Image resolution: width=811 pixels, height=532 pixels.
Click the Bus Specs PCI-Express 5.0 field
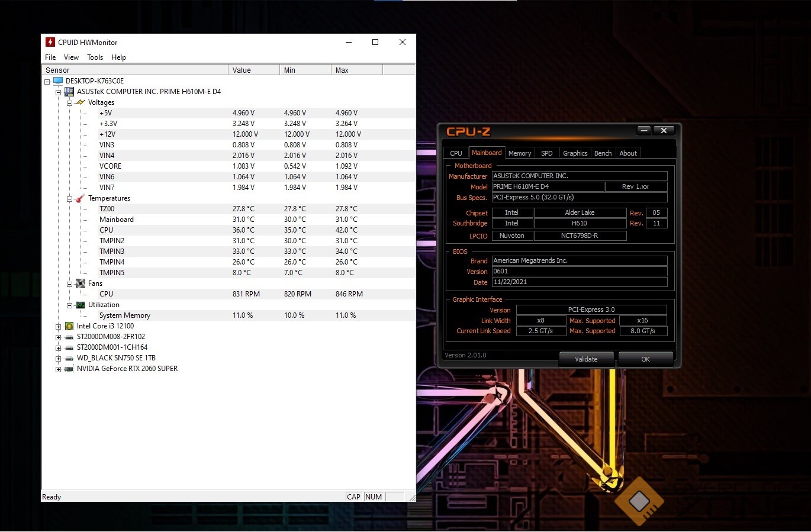(580, 198)
